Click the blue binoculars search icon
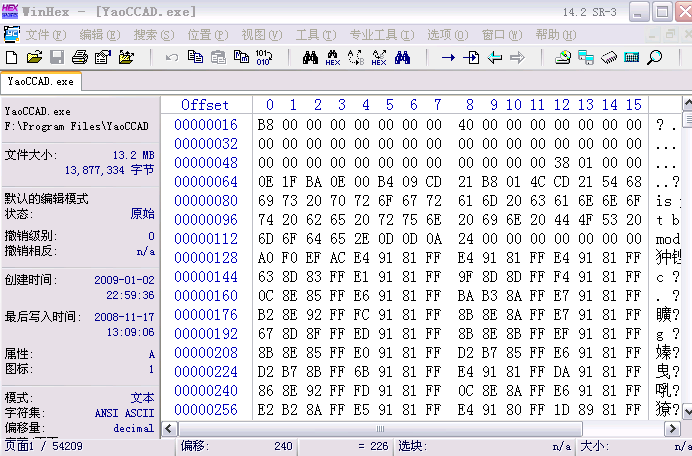This screenshot has width=692, height=456. (x=402, y=57)
